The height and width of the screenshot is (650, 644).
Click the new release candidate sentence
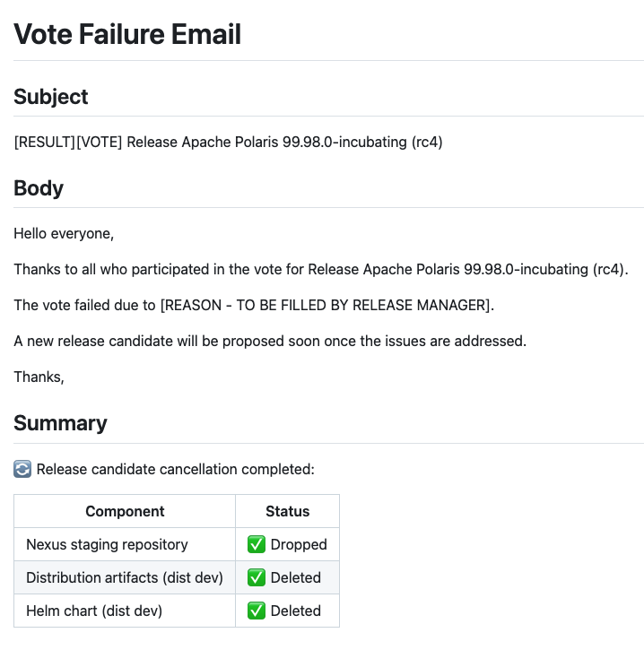tap(270, 342)
